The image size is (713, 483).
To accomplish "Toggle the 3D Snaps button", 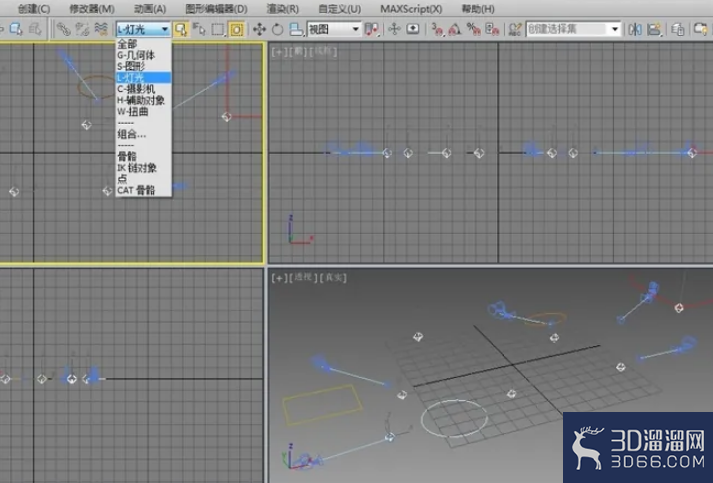I will [x=437, y=30].
